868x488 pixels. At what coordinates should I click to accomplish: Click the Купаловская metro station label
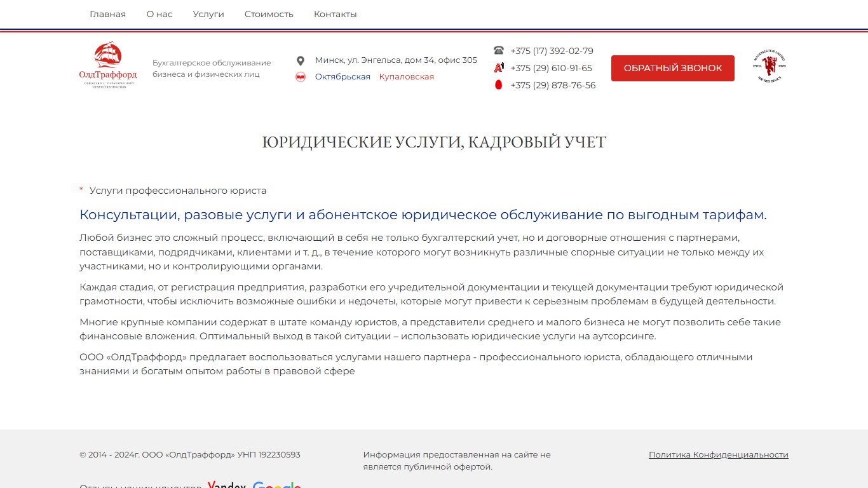point(407,77)
